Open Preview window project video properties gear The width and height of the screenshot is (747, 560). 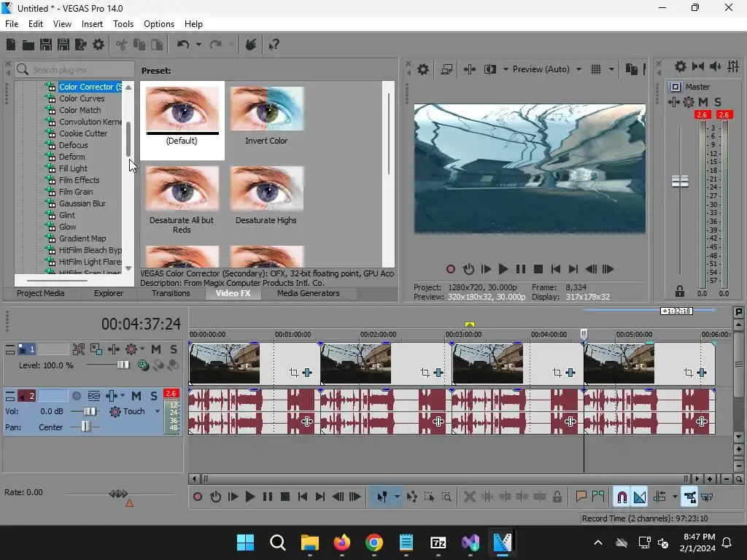[x=423, y=69]
